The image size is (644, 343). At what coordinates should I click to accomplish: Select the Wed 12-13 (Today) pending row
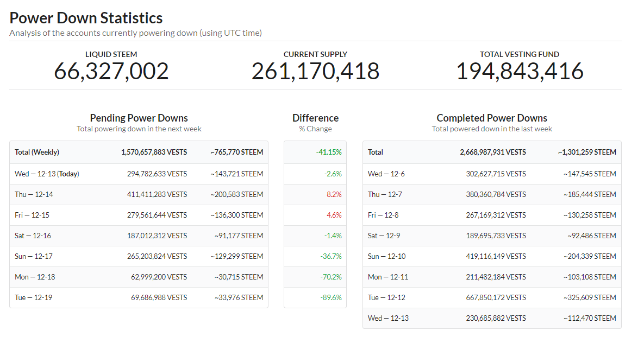[x=47, y=174]
